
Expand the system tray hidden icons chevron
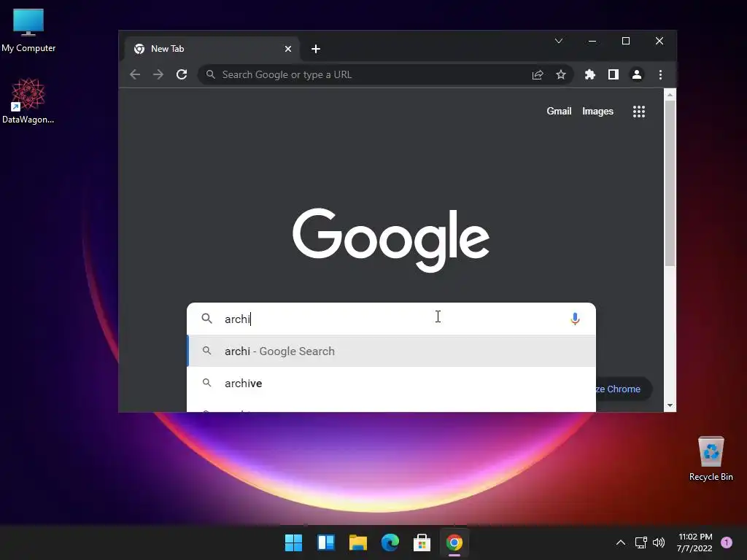click(620, 542)
